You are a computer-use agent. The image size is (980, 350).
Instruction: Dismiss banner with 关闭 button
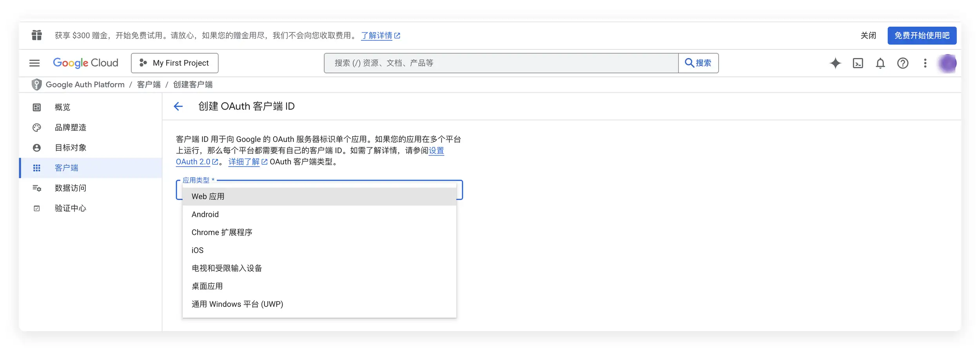[x=868, y=36]
